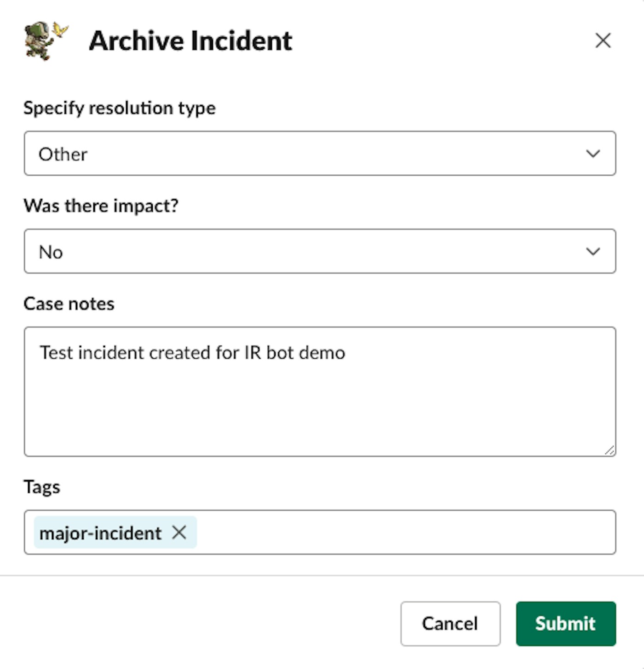Focus the Tags input field
Screen dimensions: 644x669
(x=405, y=532)
